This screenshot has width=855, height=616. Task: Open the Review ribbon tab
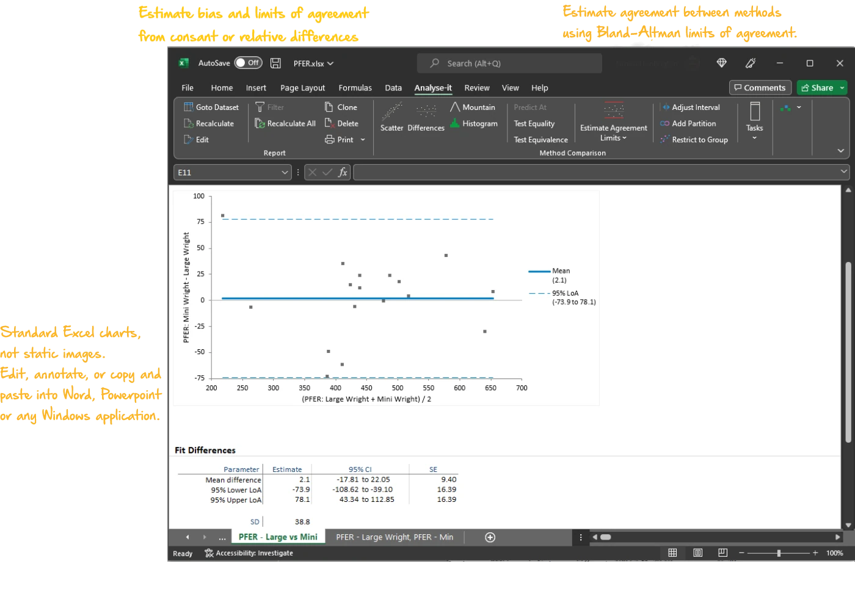(x=477, y=88)
